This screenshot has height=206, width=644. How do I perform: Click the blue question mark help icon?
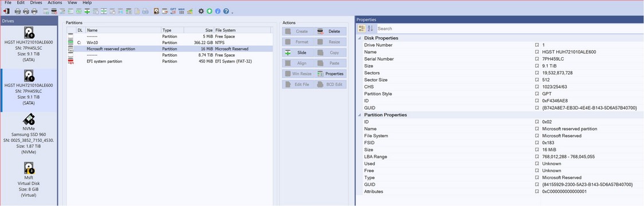(x=226, y=11)
